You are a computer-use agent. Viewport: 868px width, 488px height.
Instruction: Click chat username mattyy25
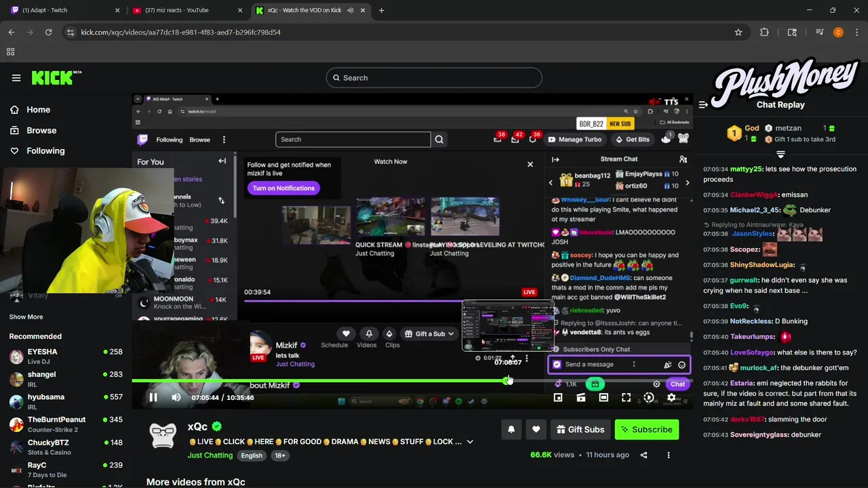pos(747,169)
